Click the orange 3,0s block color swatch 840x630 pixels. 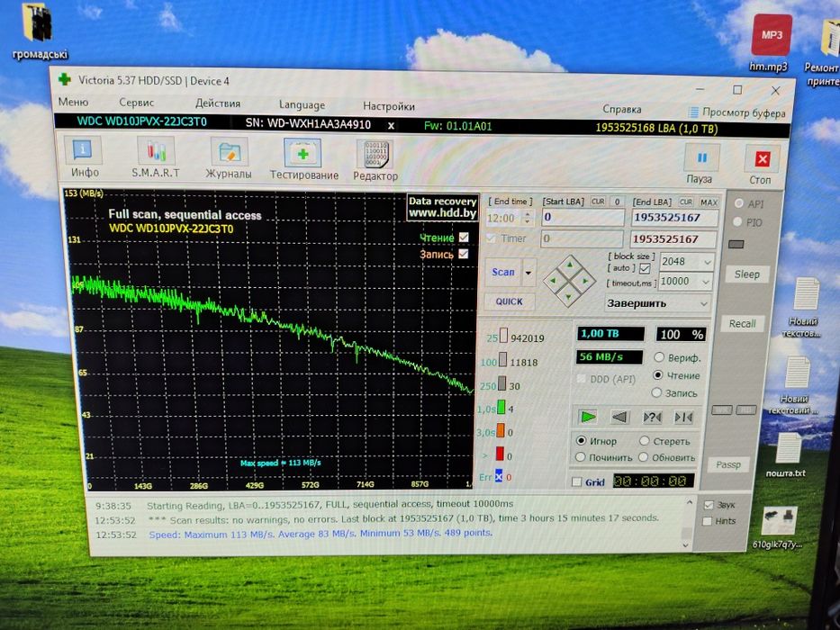click(x=501, y=431)
